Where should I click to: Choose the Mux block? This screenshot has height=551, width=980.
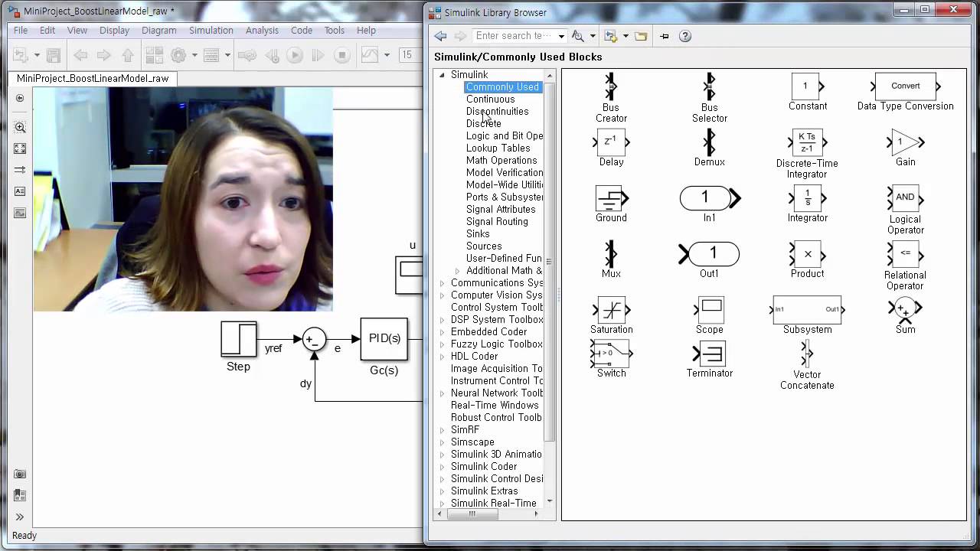(x=611, y=253)
